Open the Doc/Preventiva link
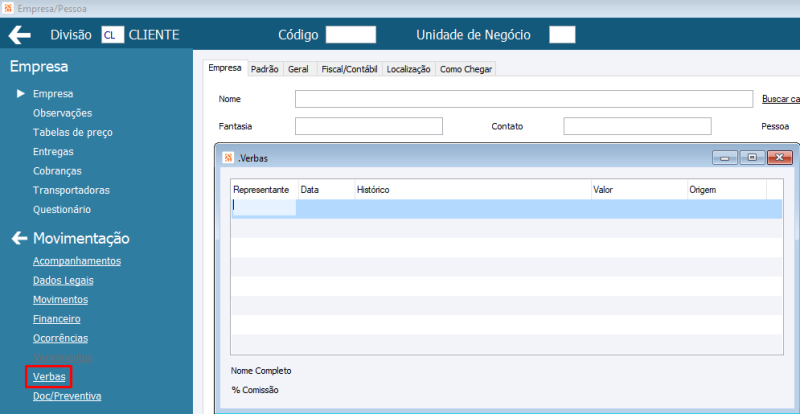Screen dimensions: 800x414 pyautogui.click(x=67, y=396)
